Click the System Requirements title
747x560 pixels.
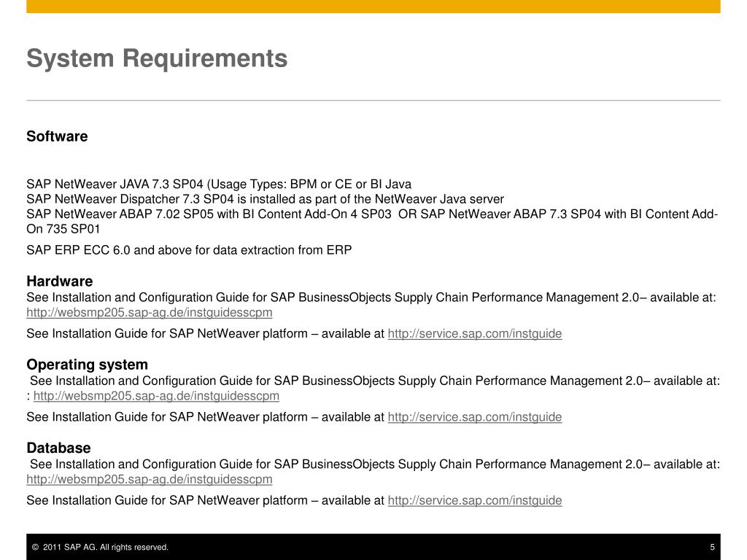point(158,58)
